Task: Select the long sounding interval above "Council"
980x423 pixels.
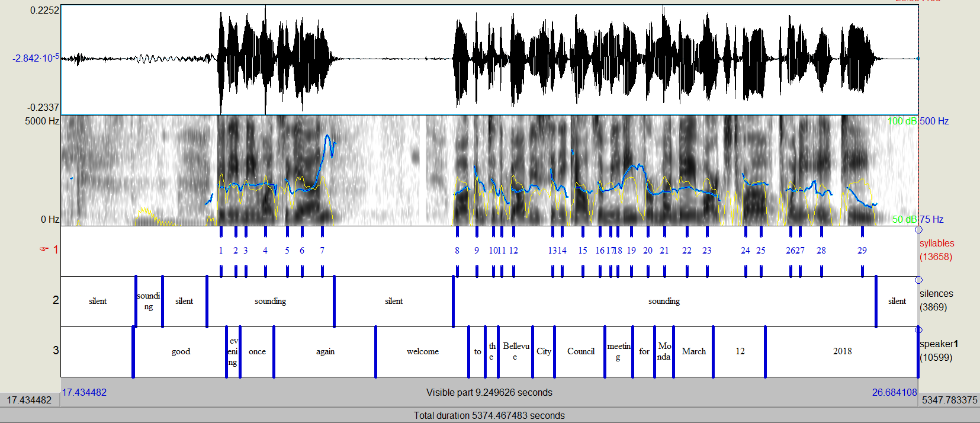Action: coord(664,301)
